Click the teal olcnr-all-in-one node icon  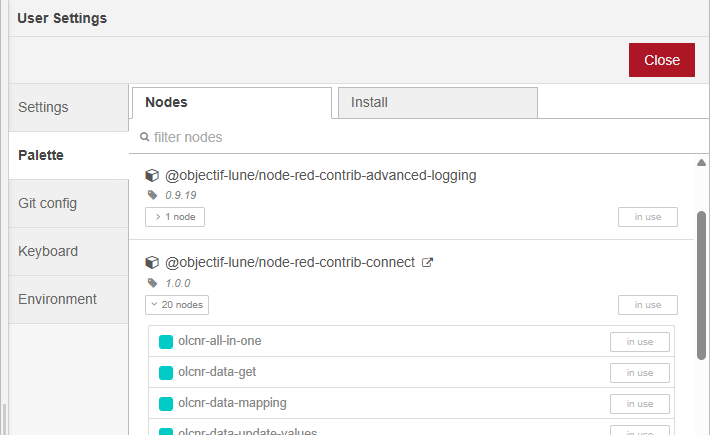[x=166, y=342]
